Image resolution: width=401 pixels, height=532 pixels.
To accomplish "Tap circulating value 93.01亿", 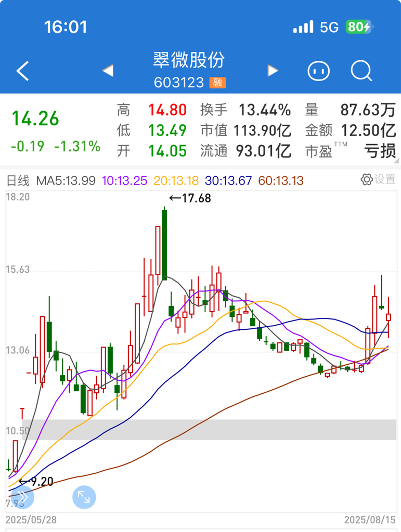I will 264,151.
